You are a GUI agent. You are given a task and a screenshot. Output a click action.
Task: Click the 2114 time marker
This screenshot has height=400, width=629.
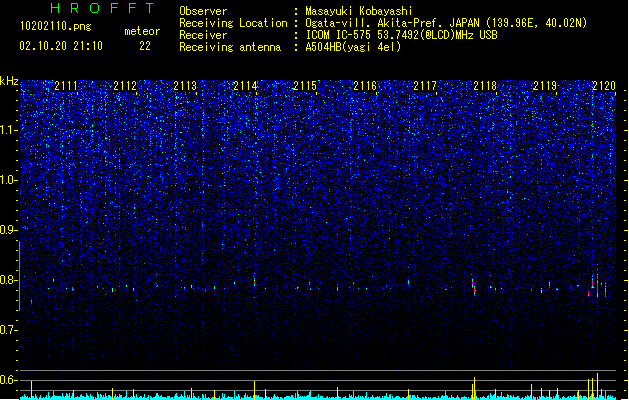click(x=245, y=86)
